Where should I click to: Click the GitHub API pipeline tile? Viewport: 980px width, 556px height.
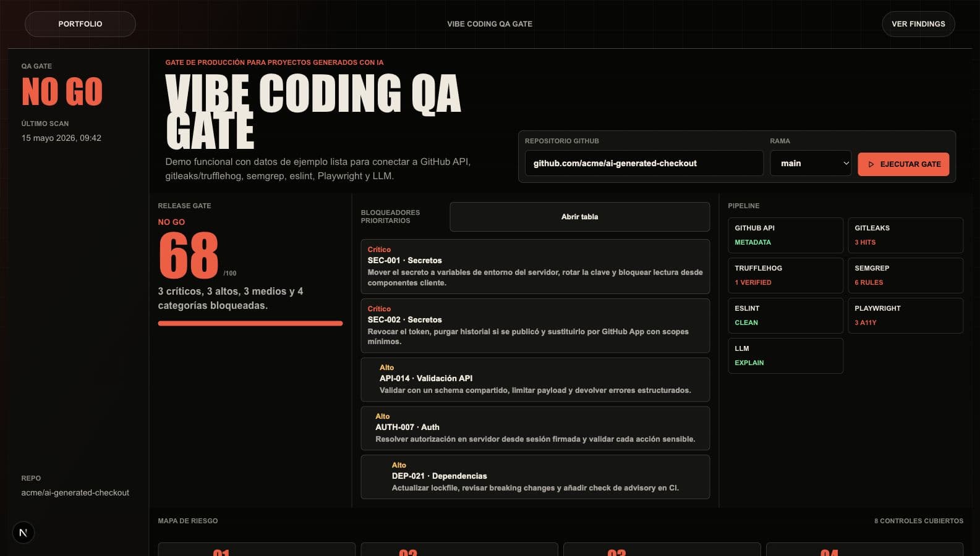(x=785, y=235)
